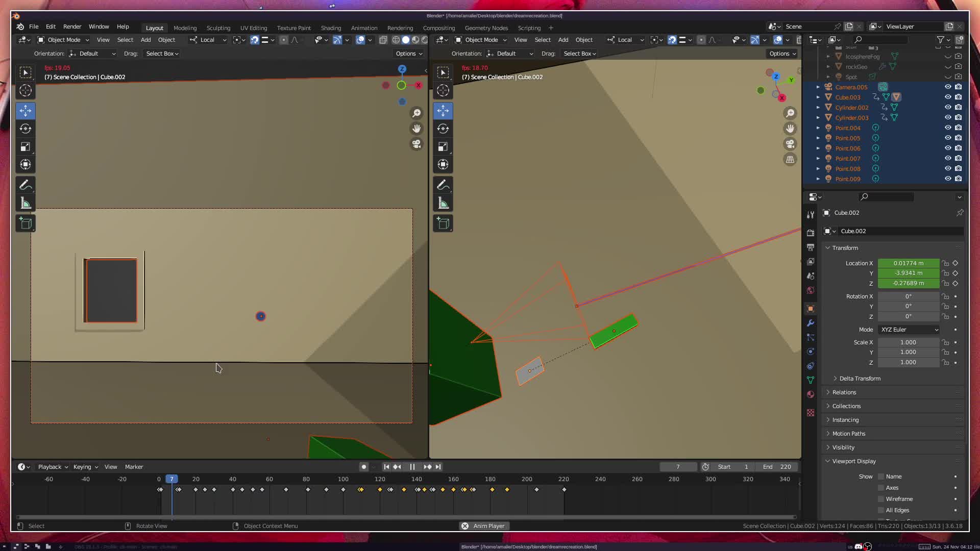Pause the animation playback
Image resolution: width=980 pixels, height=551 pixels.
(x=412, y=467)
